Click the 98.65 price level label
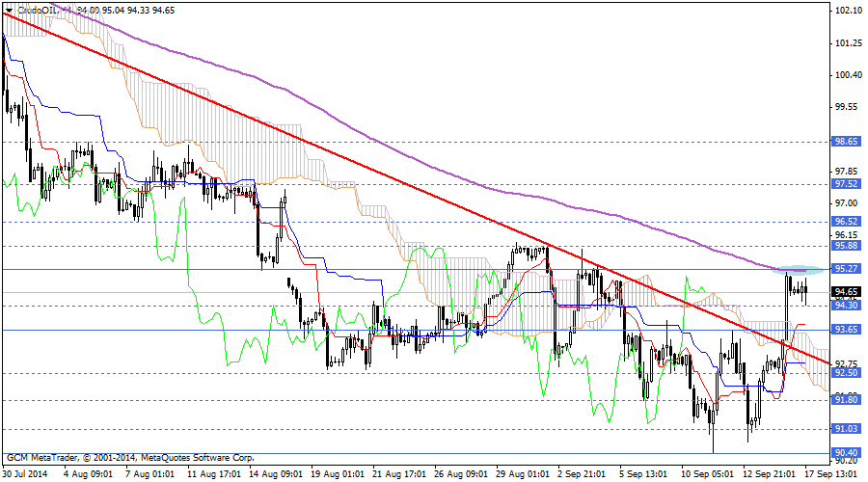 pyautogui.click(x=847, y=141)
